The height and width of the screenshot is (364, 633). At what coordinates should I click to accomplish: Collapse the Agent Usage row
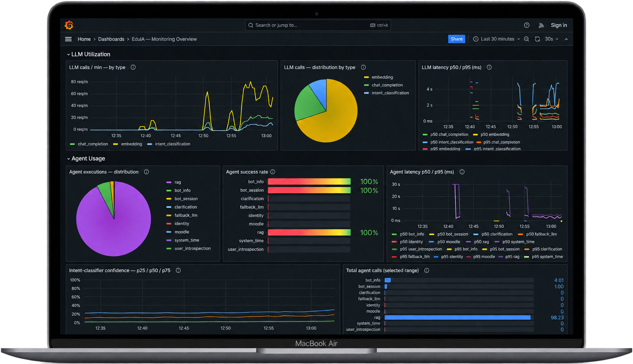(86, 158)
